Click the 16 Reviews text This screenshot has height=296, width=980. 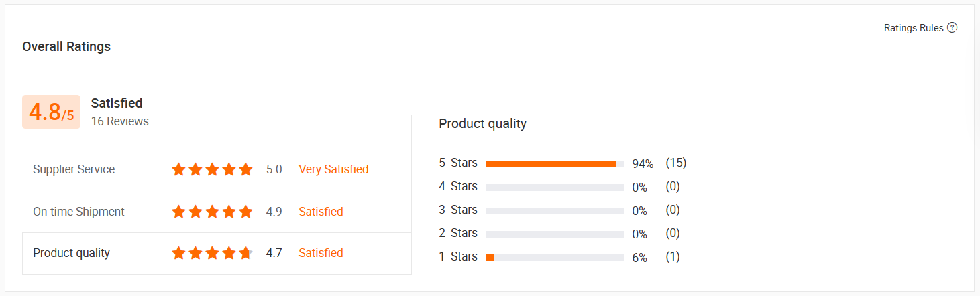(x=120, y=121)
